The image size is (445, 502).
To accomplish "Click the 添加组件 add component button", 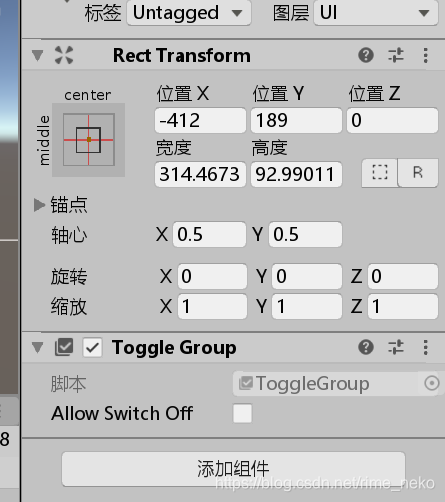I will pyautogui.click(x=233, y=469).
